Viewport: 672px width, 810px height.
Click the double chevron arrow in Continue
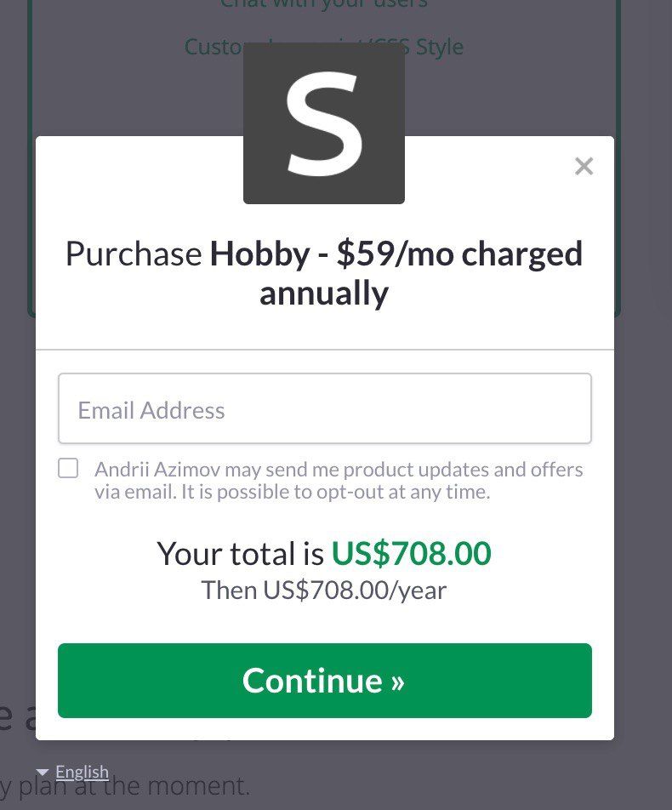click(x=397, y=682)
